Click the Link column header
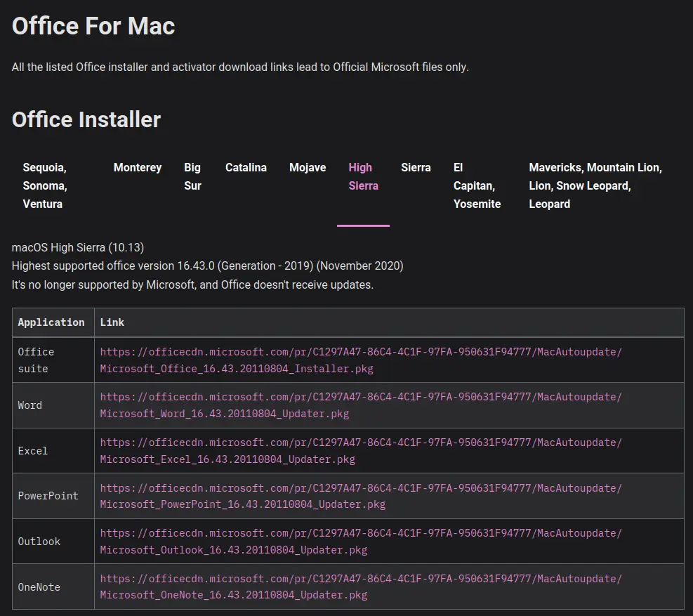The height and width of the screenshot is (616, 693). 389,322
